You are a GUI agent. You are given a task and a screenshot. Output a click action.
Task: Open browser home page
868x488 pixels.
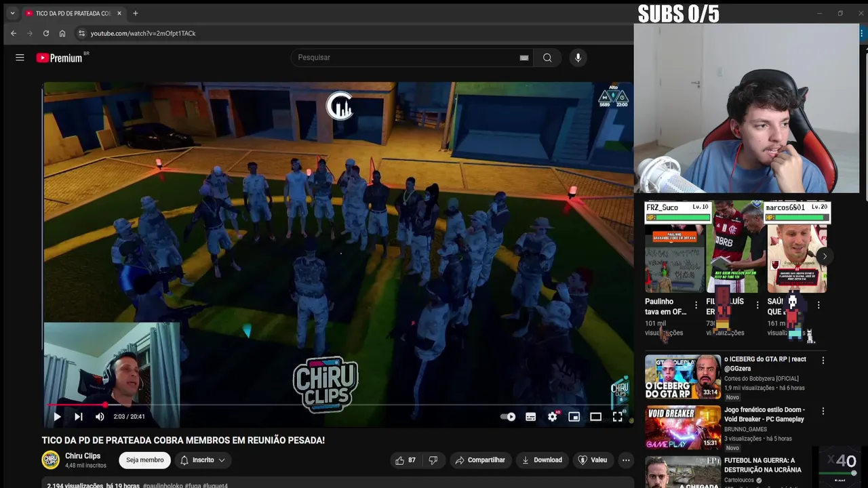click(x=62, y=33)
